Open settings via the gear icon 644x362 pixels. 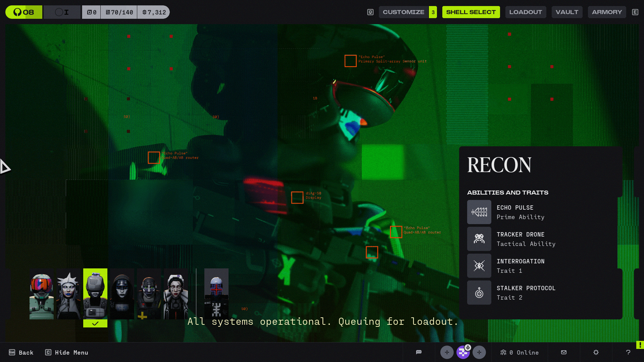pyautogui.click(x=596, y=352)
